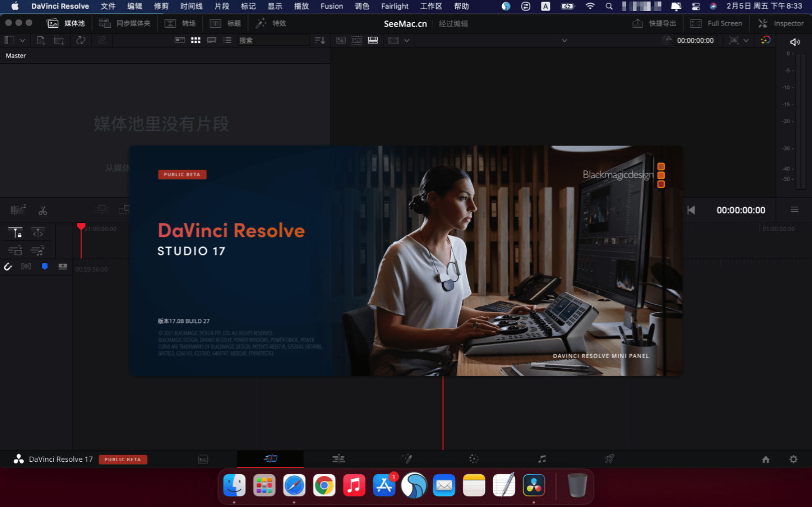Click the 快捷导出 quick export button

coord(655,24)
